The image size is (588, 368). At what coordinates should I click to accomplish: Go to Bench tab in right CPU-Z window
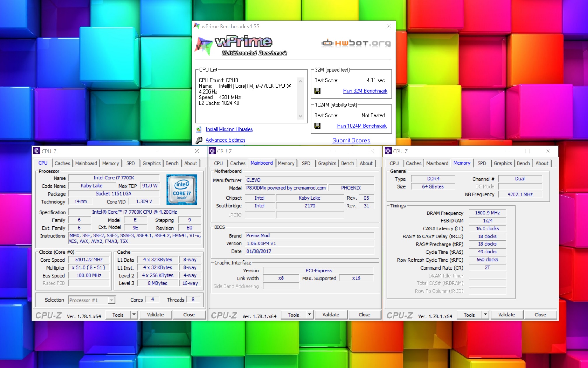[x=523, y=163]
